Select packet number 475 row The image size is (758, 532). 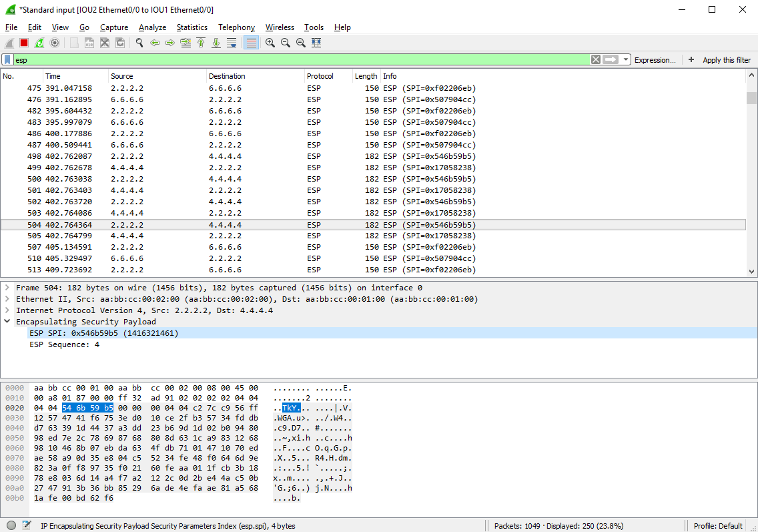pyautogui.click(x=373, y=88)
